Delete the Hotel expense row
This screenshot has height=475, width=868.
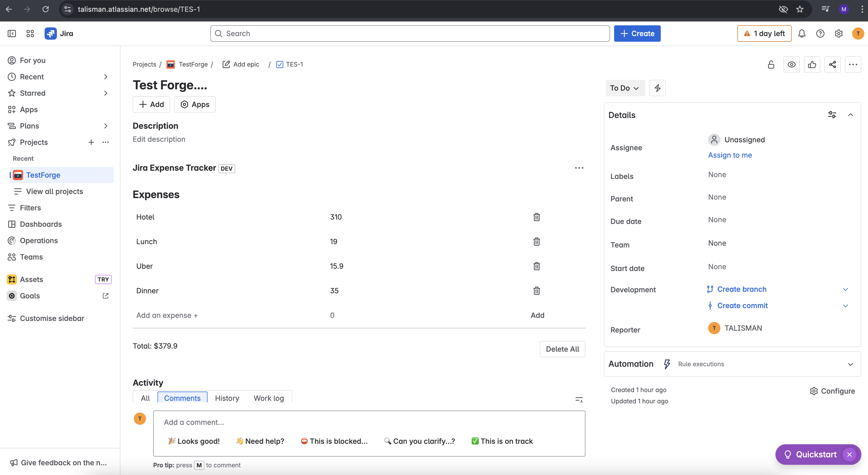pyautogui.click(x=536, y=217)
